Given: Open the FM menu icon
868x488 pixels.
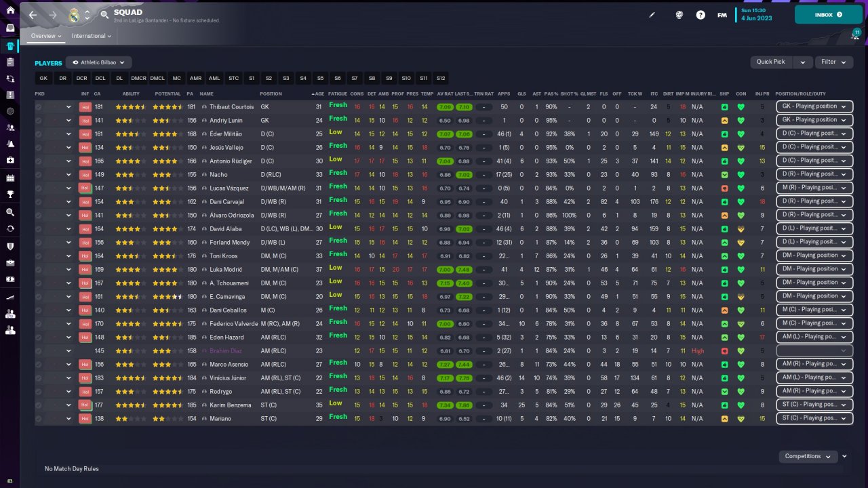Looking at the screenshot, I should pyautogui.click(x=722, y=15).
